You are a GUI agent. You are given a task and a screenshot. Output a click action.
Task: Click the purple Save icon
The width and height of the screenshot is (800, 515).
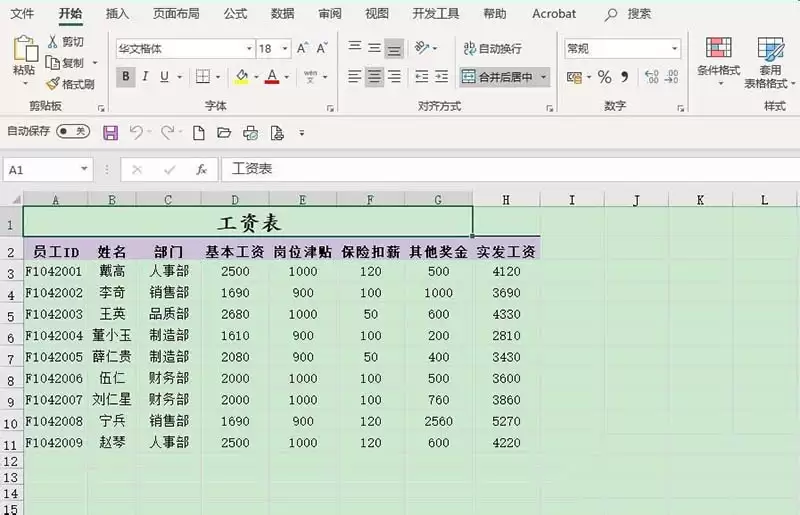(110, 132)
